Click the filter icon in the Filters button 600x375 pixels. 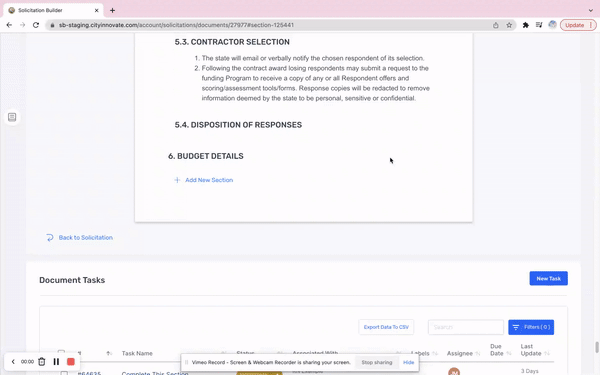516,327
